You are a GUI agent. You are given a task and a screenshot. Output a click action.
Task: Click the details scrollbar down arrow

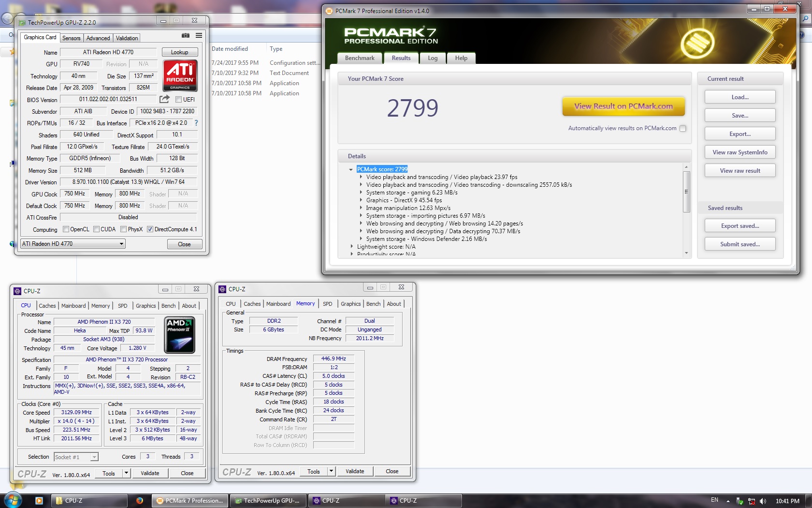coord(686,253)
